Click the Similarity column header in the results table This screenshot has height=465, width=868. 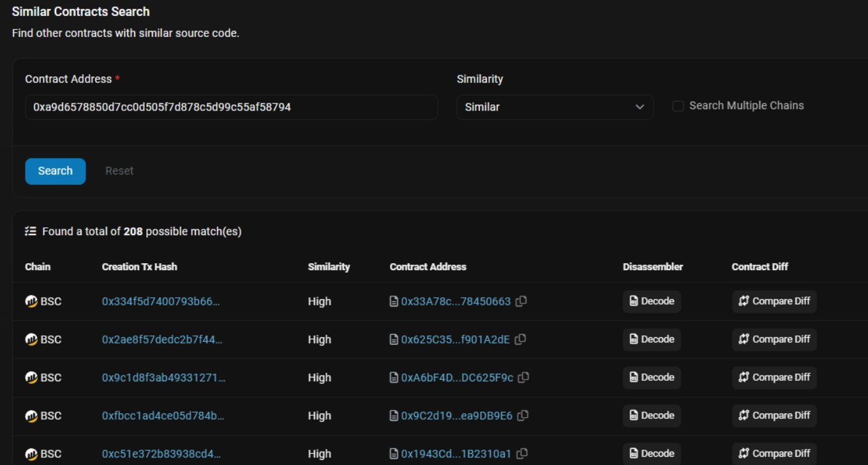click(x=329, y=267)
